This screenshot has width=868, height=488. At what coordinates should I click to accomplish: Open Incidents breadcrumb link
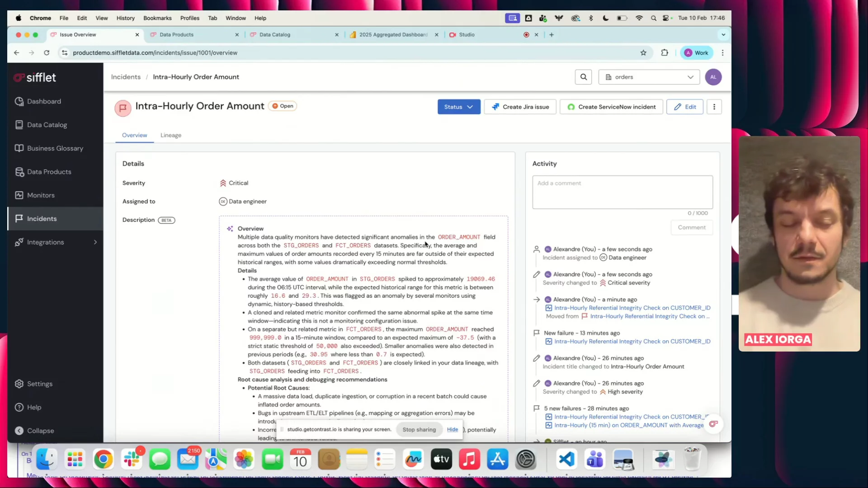coord(126,77)
